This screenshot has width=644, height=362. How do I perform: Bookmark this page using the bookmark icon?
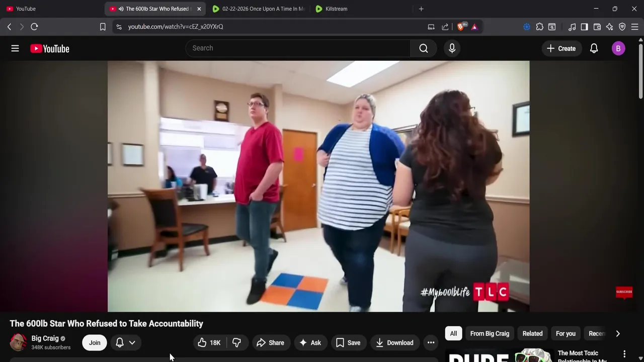coord(103,27)
